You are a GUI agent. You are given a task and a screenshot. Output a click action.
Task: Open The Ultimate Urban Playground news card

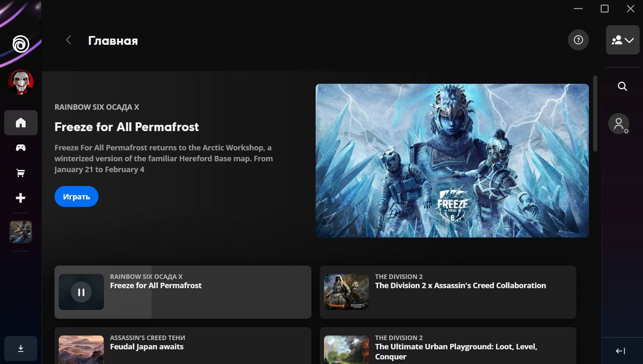coord(448,347)
